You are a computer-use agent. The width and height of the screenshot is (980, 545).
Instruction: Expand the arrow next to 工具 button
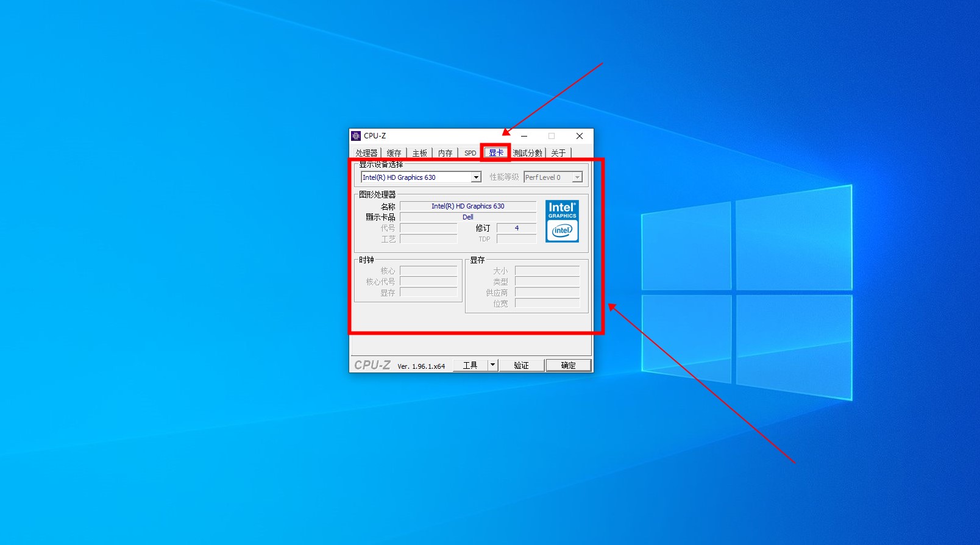tap(493, 365)
